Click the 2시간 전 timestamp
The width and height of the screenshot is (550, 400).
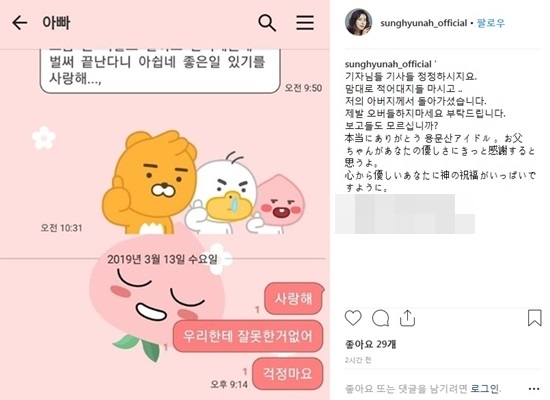pyautogui.click(x=358, y=360)
